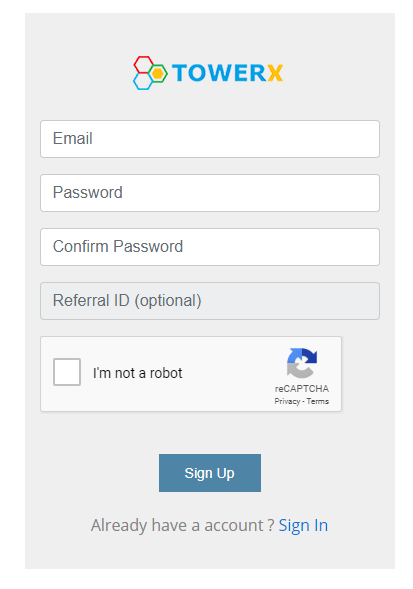Click the "Already have a account ?" text

click(183, 525)
